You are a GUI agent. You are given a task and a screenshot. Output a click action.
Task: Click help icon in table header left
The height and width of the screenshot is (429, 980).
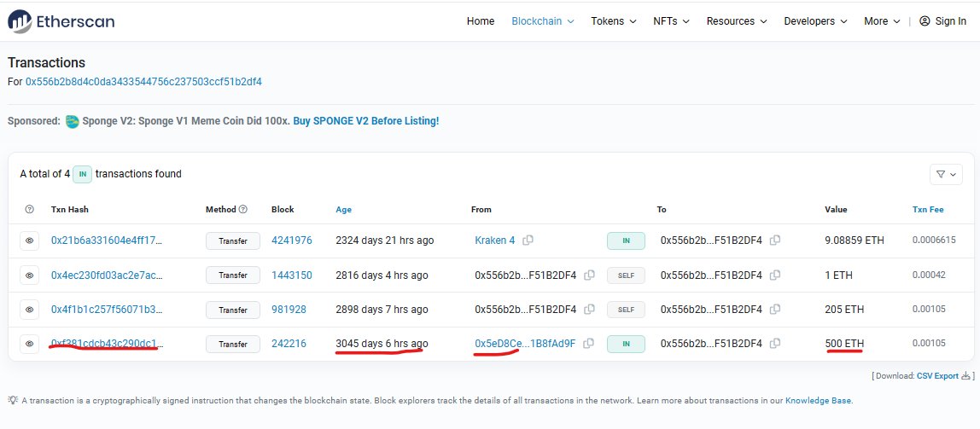(x=30, y=209)
